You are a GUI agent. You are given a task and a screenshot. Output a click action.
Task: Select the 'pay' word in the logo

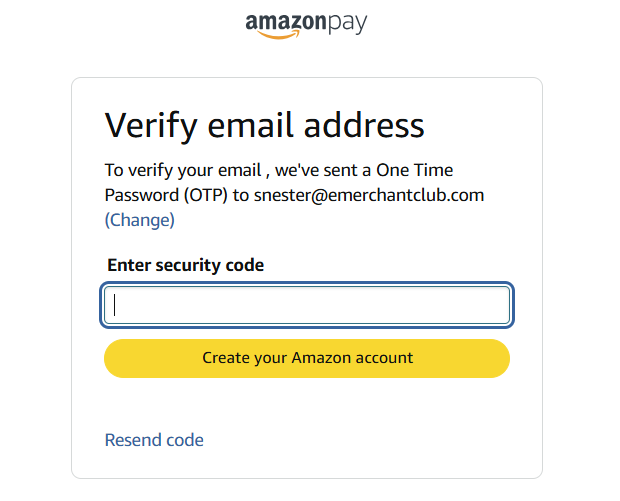pyautogui.click(x=346, y=23)
